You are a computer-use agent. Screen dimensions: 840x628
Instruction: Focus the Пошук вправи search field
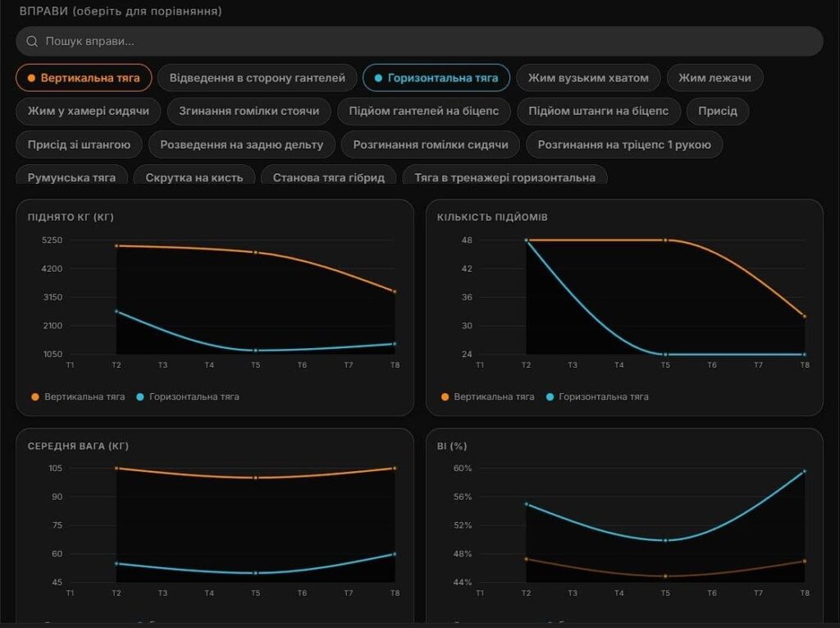pos(419,41)
